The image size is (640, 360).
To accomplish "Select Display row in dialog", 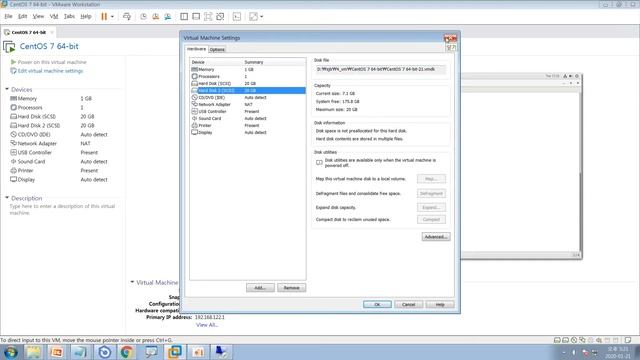I will coord(248,132).
